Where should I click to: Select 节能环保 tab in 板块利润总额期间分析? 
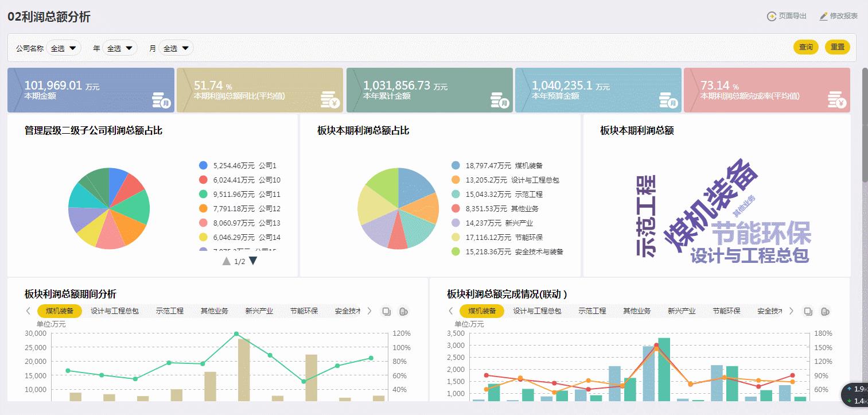304,311
